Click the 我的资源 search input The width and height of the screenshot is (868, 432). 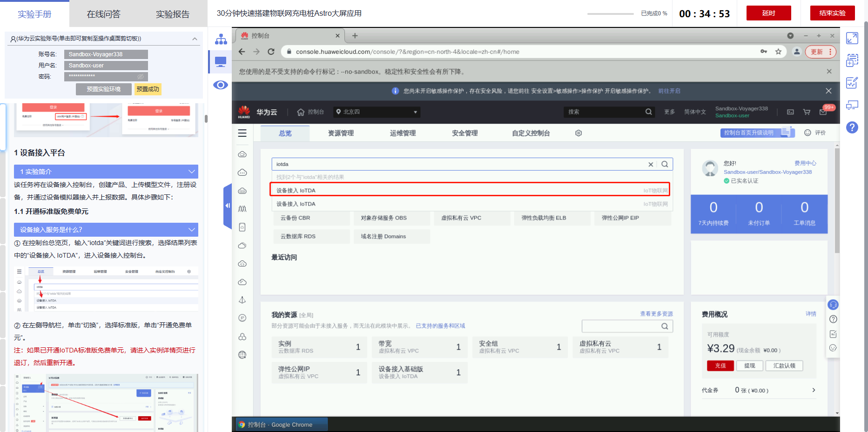coord(627,326)
